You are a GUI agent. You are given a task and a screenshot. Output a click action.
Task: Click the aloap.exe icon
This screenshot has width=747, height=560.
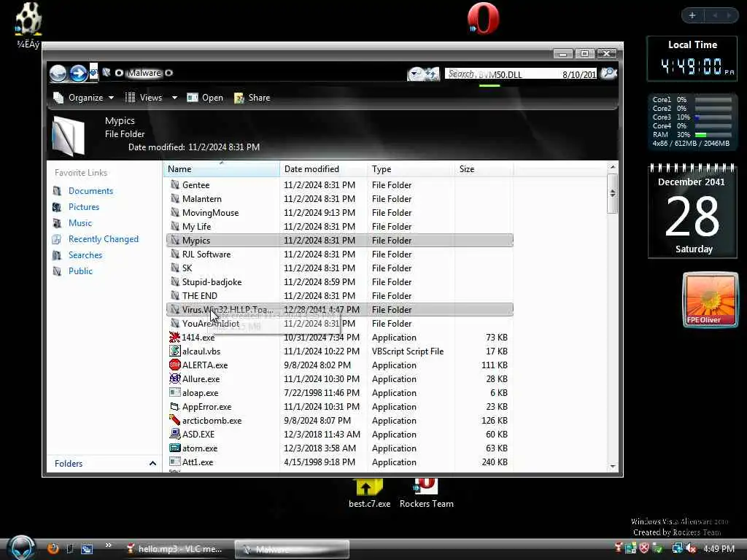[174, 393]
